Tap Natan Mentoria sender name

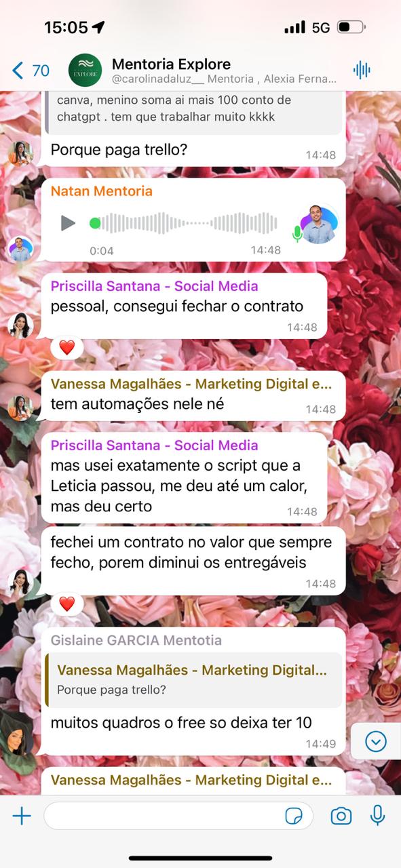(x=101, y=191)
